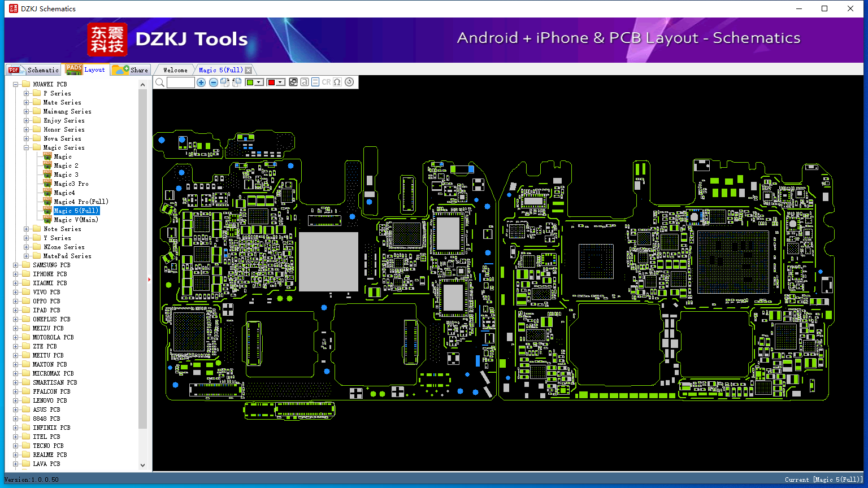Viewport: 868px width, 488px height.
Task: Expand the VIVO PCB tree node
Action: point(16,292)
